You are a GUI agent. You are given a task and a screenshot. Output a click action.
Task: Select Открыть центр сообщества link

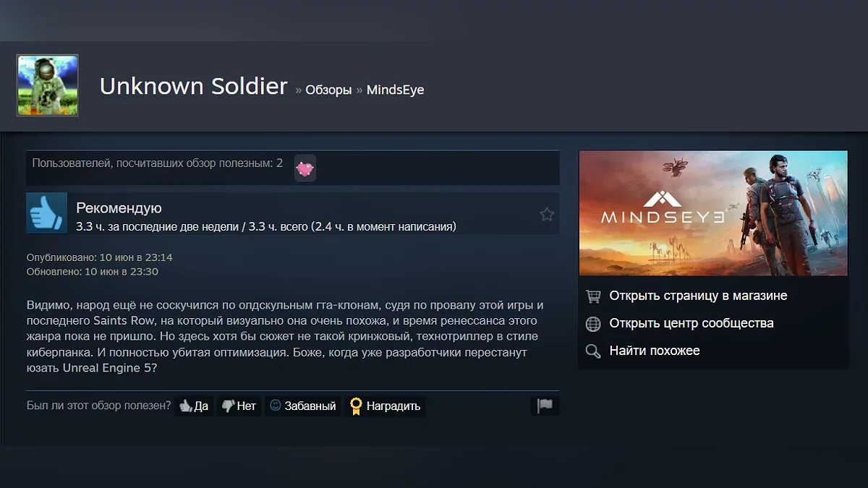(692, 323)
